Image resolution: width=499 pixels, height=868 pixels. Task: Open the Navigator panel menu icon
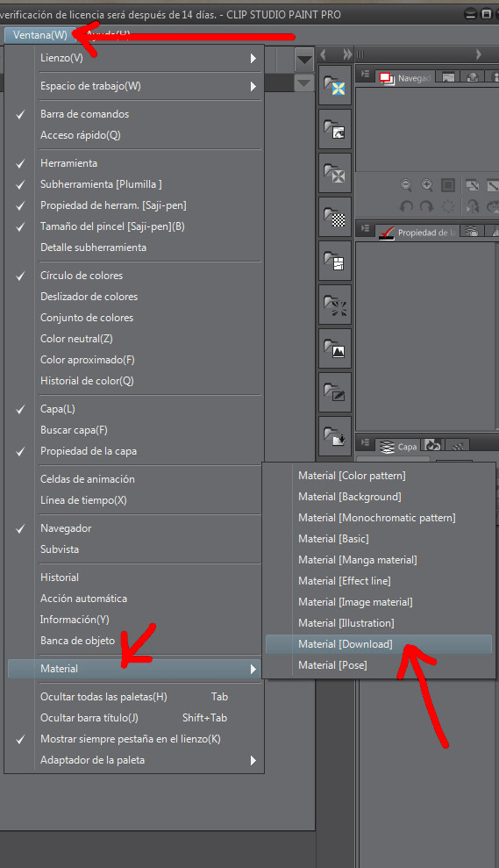pos(365,75)
